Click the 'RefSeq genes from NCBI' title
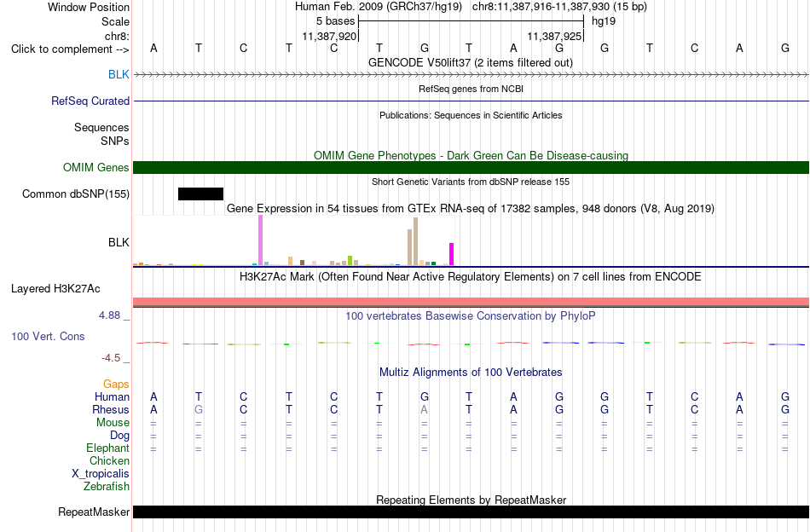810x532 pixels. pyautogui.click(x=471, y=89)
